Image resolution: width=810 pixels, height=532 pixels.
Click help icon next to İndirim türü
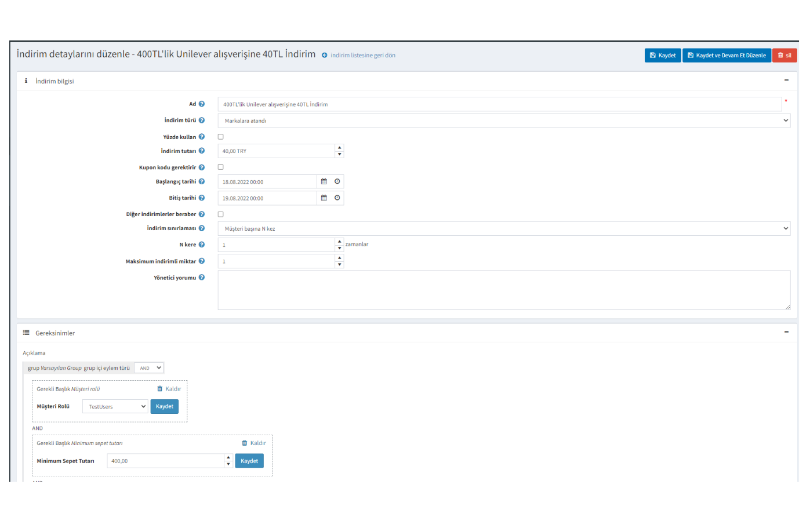202,121
